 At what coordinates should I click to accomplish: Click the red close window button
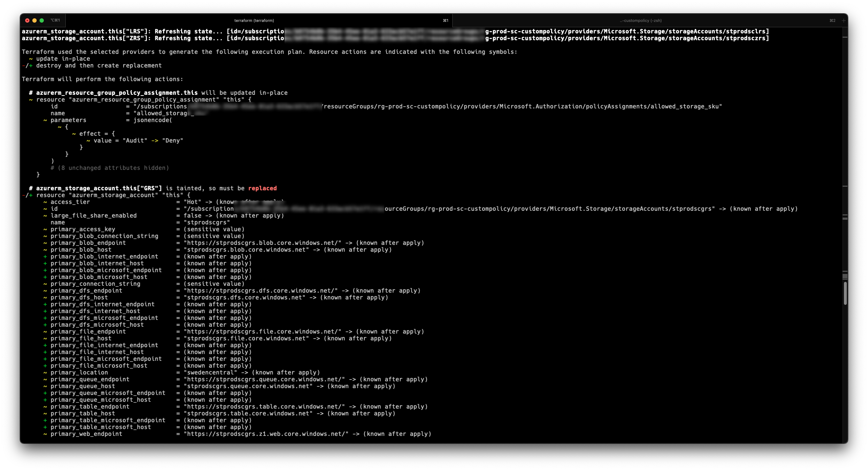tap(27, 20)
